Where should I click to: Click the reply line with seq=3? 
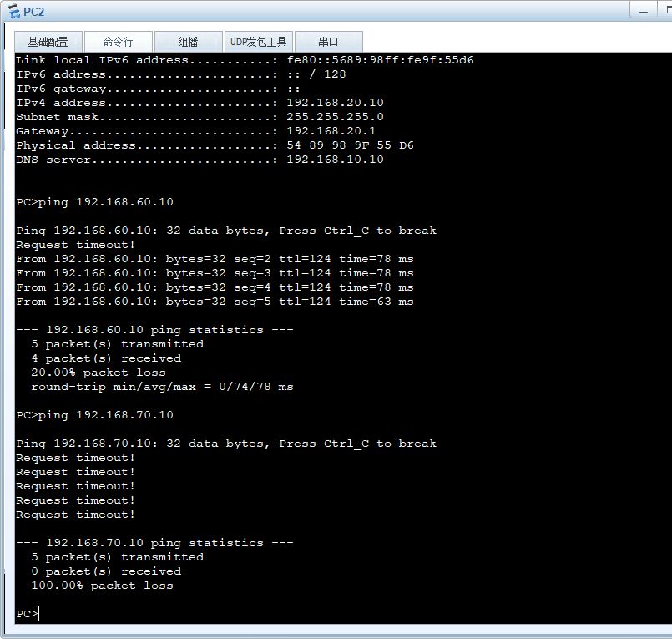pyautogui.click(x=215, y=273)
